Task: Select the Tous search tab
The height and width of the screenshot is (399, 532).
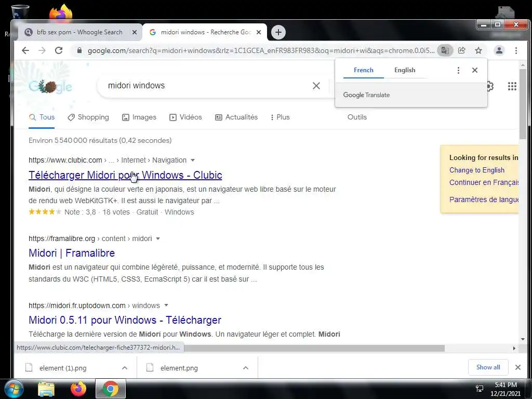Action: pos(42,117)
